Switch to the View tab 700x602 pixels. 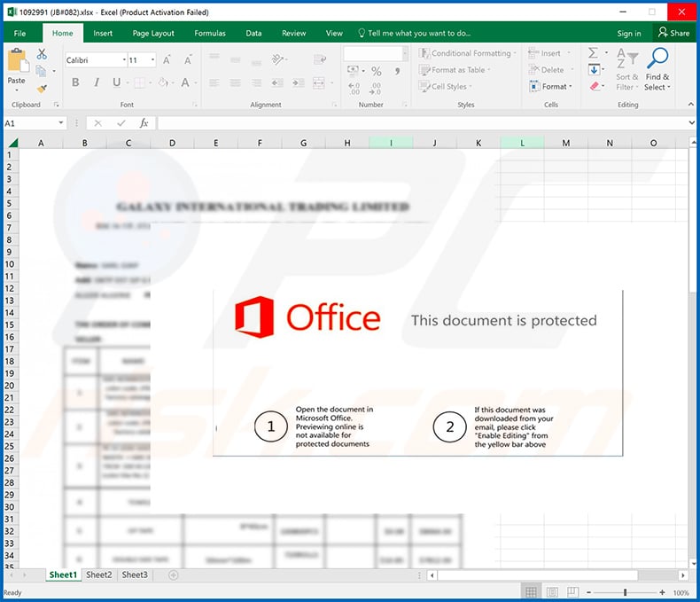tap(334, 33)
